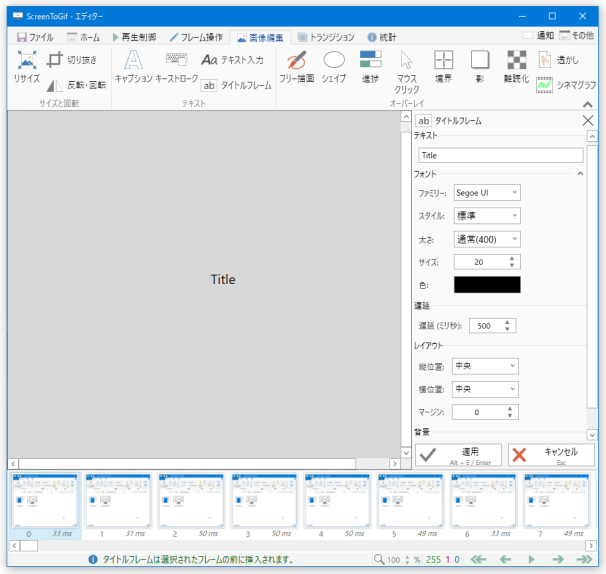Open the フレーム操作 ribbon tab
Image resolution: width=606 pixels, height=574 pixels.
196,37
